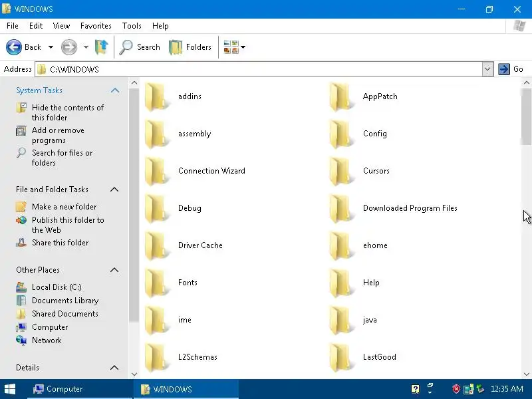
Task: Open the Edit menu
Action: pyautogui.click(x=36, y=26)
